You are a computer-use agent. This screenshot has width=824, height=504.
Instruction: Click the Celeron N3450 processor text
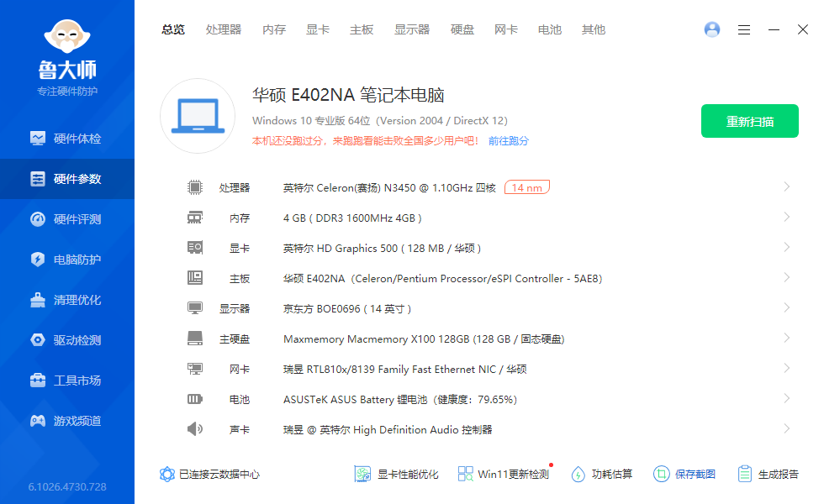pos(389,188)
